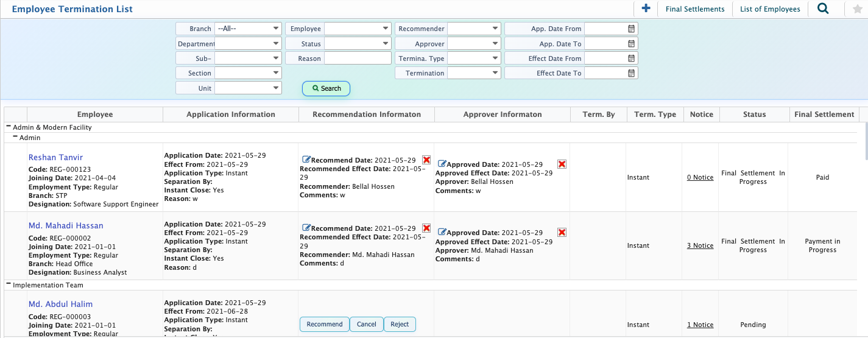Click the Notice column header
868x338 pixels.
coord(702,114)
